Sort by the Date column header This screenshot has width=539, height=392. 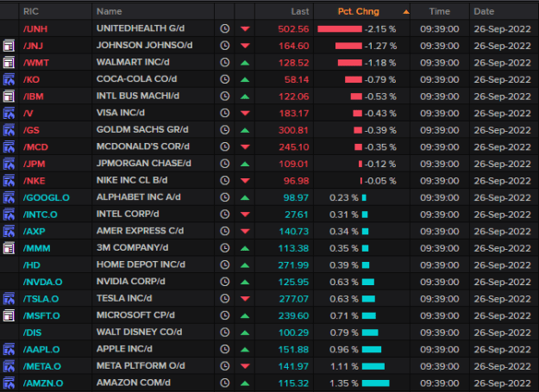(484, 11)
